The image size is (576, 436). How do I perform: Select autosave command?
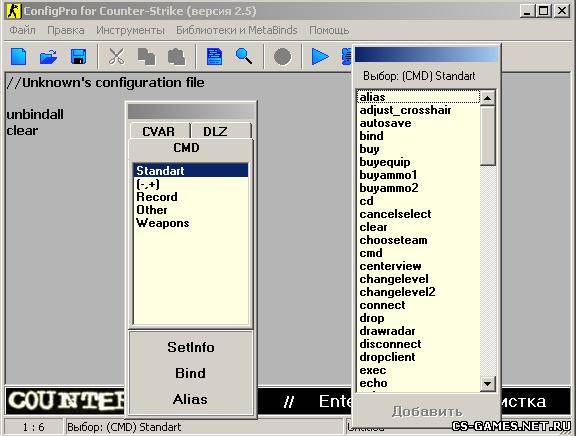(418, 123)
